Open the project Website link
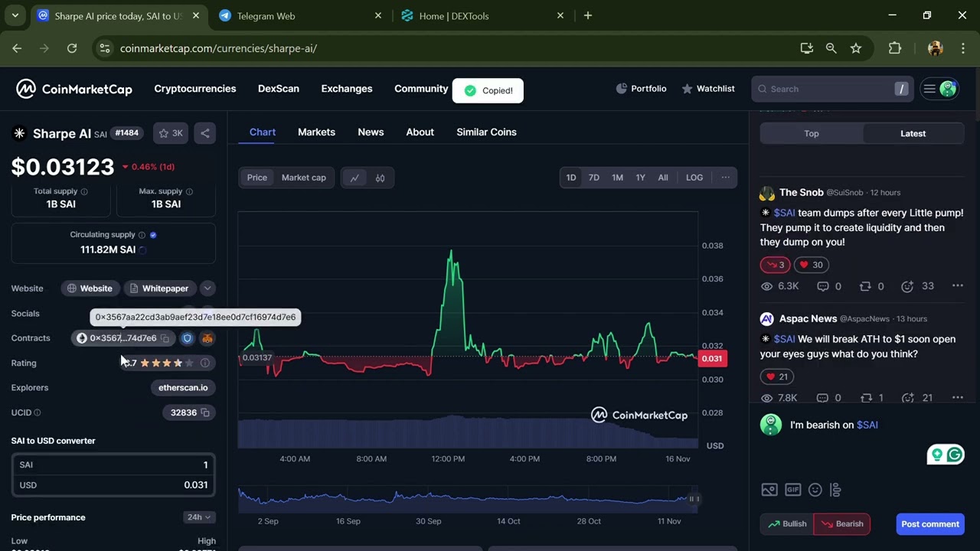This screenshot has width=980, height=551. click(90, 289)
